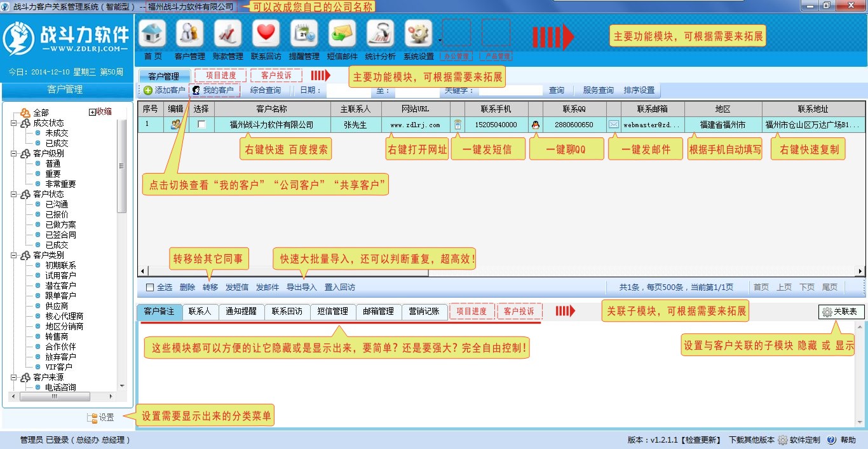Click 删除 to delete selected customers
This screenshot has height=449, width=868.
[187, 287]
